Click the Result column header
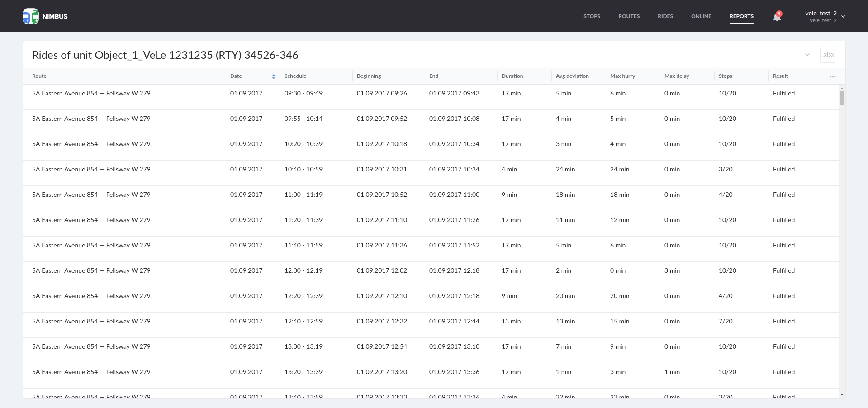The image size is (868, 408). (x=780, y=76)
